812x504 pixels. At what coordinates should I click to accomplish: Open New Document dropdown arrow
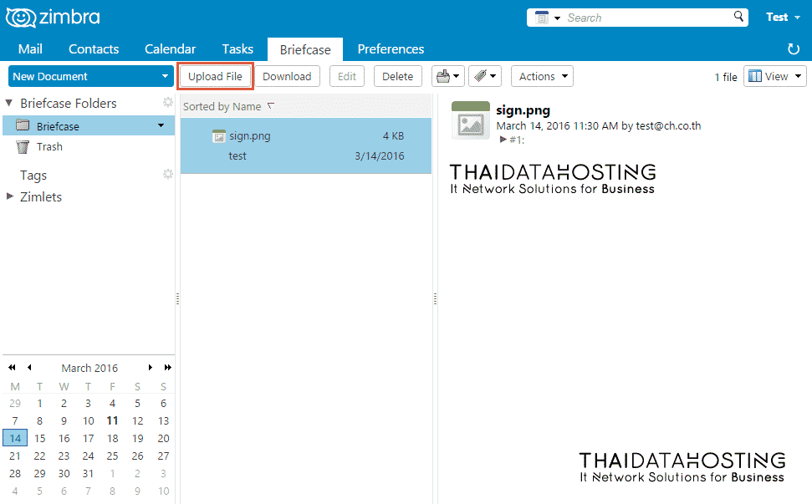point(166,77)
